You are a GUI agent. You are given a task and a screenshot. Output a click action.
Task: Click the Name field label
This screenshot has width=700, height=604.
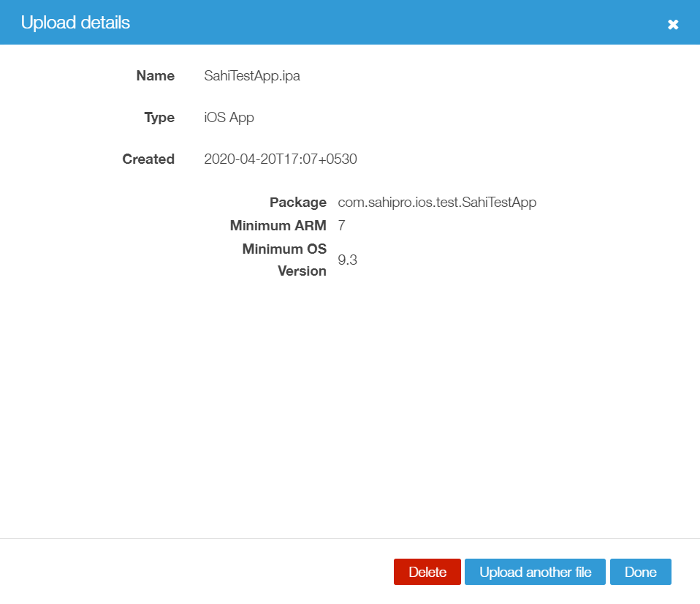pyautogui.click(x=155, y=76)
